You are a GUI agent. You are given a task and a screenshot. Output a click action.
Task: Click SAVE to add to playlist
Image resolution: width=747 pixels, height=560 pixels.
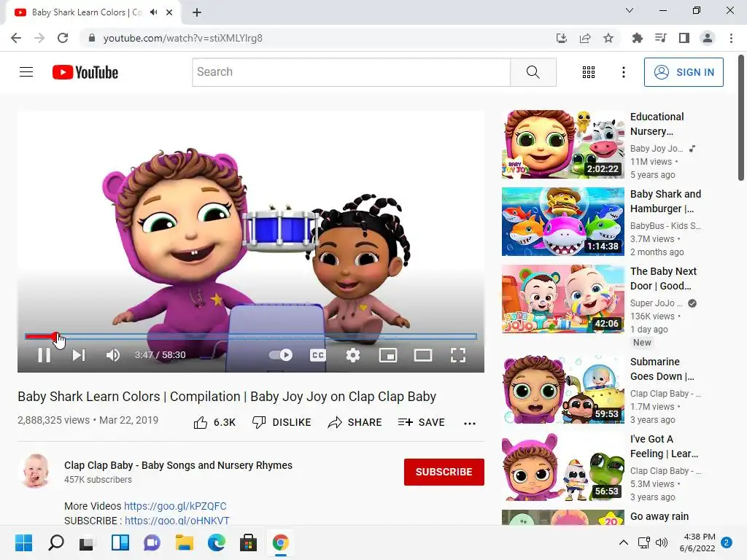tap(421, 422)
